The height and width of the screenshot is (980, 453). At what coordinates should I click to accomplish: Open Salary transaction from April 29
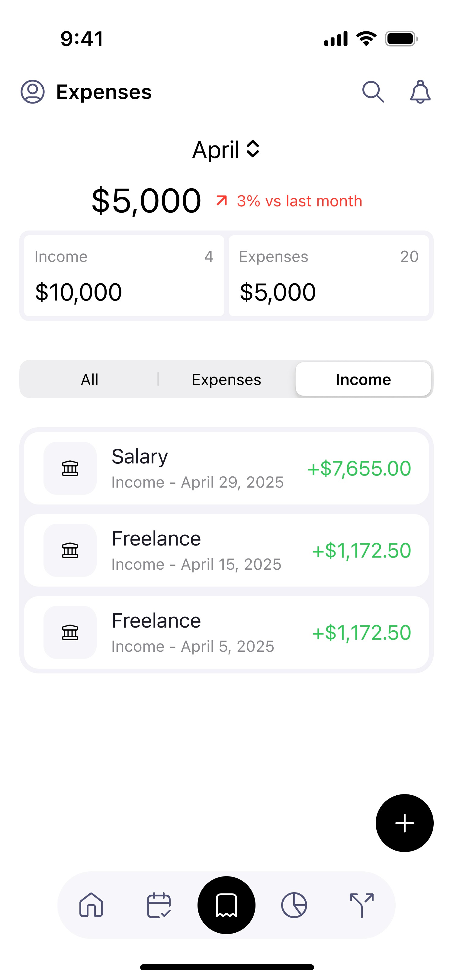coord(226,468)
